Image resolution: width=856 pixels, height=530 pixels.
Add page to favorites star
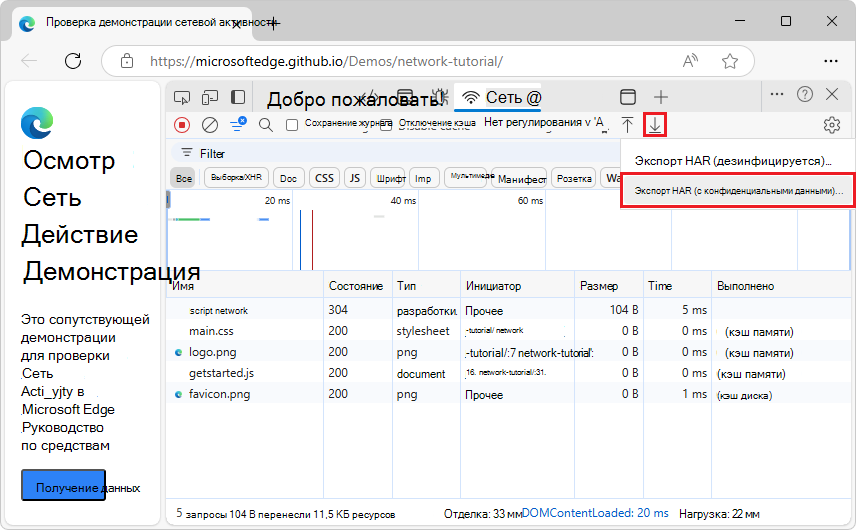730,61
